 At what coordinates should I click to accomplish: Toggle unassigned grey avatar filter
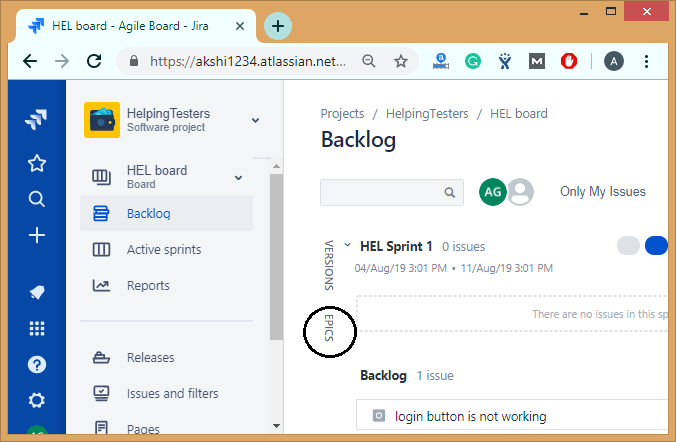click(520, 192)
